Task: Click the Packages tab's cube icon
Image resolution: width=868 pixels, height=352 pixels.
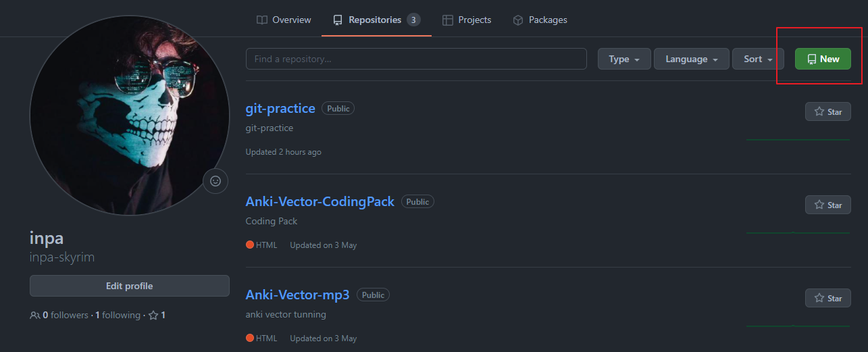Action: click(518, 20)
